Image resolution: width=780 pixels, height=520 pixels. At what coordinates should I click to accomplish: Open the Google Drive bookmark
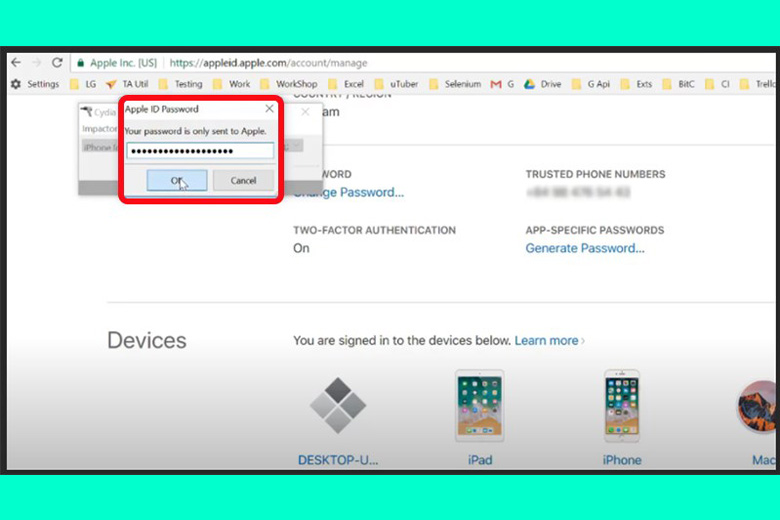[543, 84]
